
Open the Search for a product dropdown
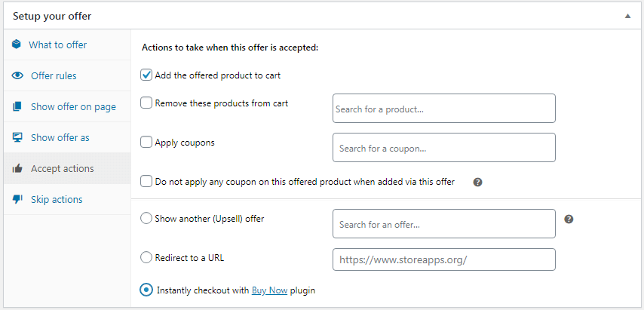pyautogui.click(x=444, y=109)
